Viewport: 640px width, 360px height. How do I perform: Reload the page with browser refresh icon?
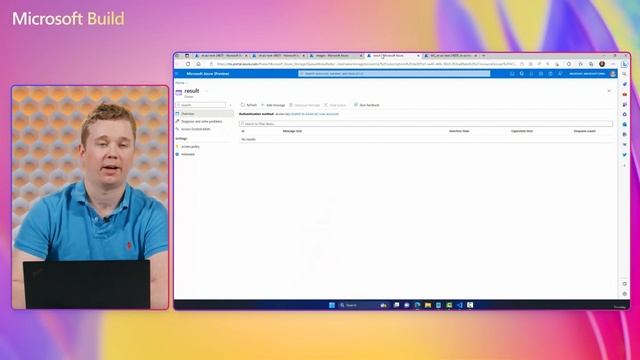tap(188, 64)
